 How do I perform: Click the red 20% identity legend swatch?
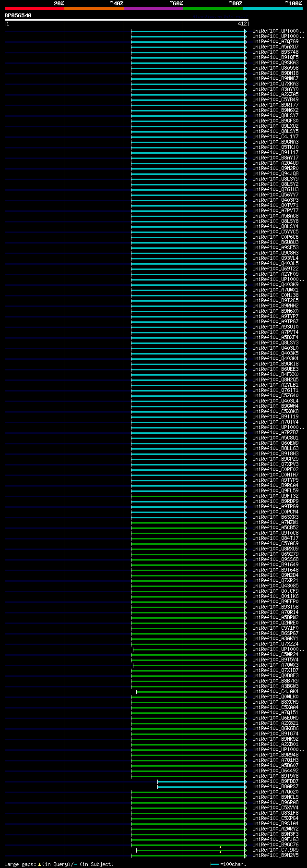(x=35, y=9)
